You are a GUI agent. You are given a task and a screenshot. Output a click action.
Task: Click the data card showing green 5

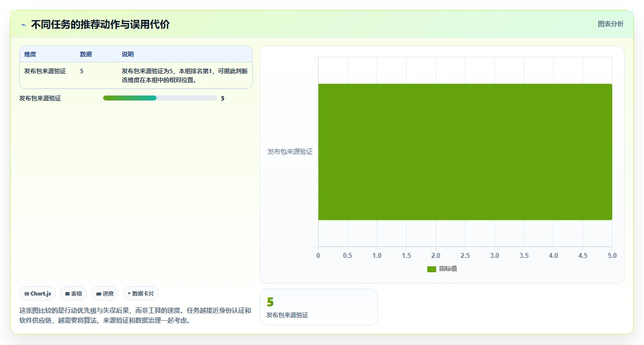click(319, 307)
